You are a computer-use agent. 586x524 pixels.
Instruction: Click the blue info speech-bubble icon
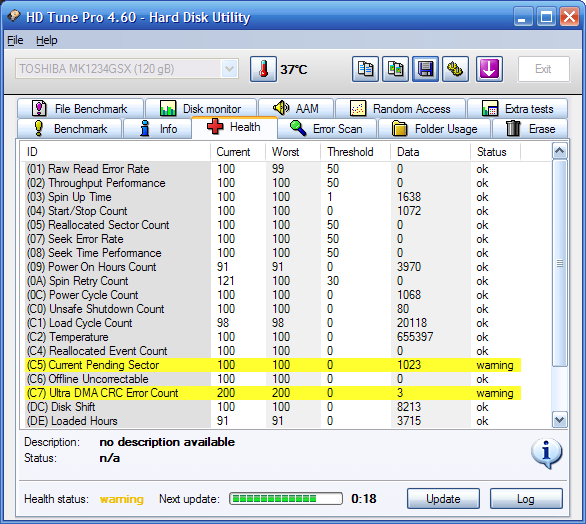click(x=546, y=453)
